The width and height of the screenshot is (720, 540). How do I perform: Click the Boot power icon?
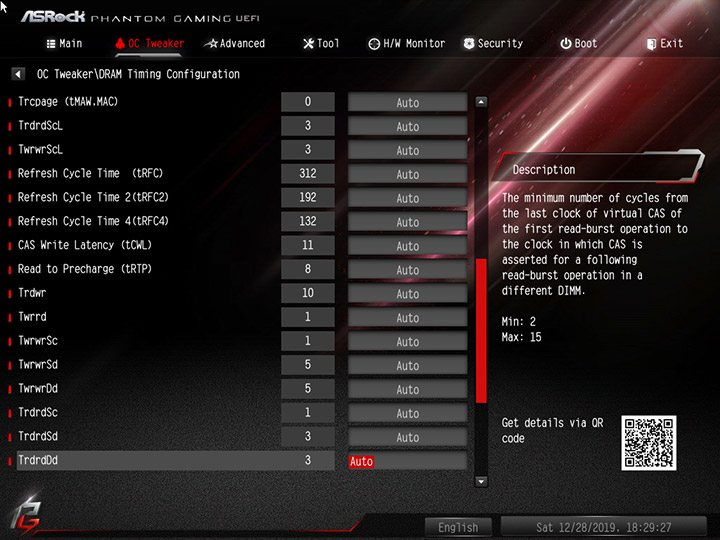566,44
